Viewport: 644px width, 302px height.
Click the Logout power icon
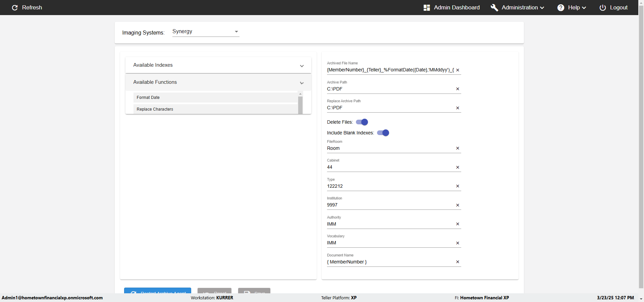pos(603,8)
